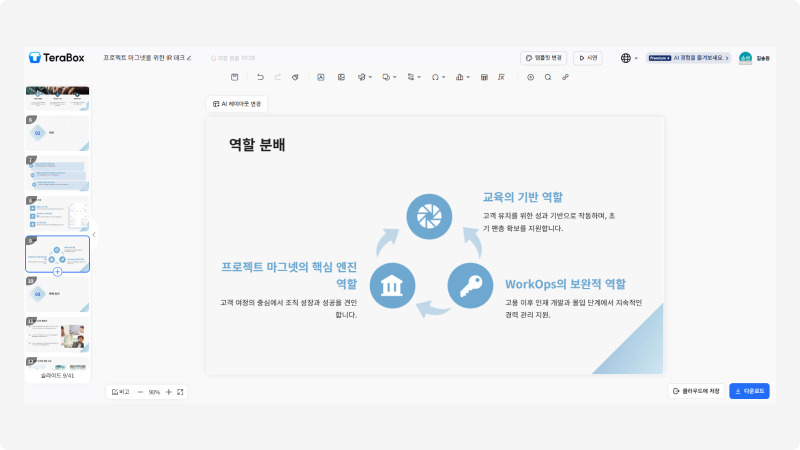Fit slide to screen icon
The width and height of the screenshot is (800, 450).
(180, 392)
